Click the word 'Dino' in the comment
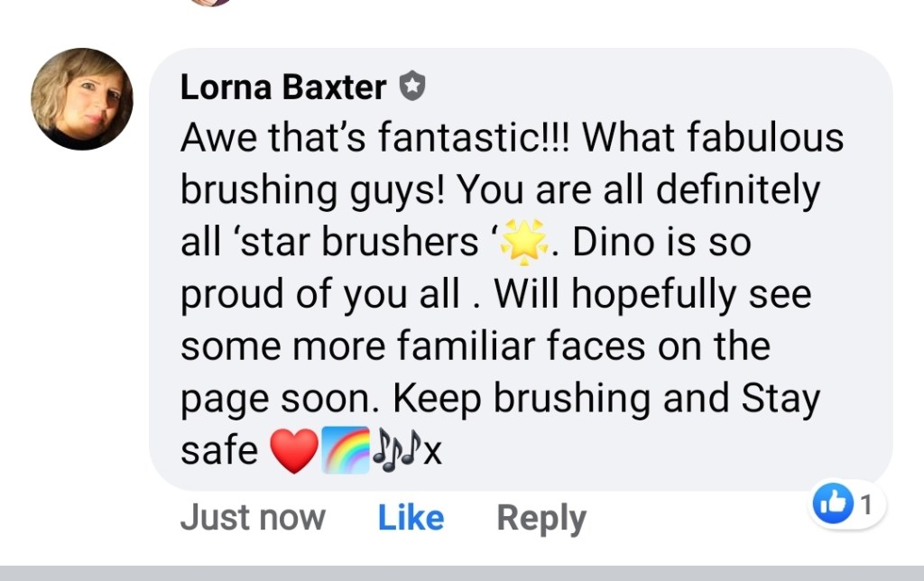The height and width of the screenshot is (581, 924). 616,244
